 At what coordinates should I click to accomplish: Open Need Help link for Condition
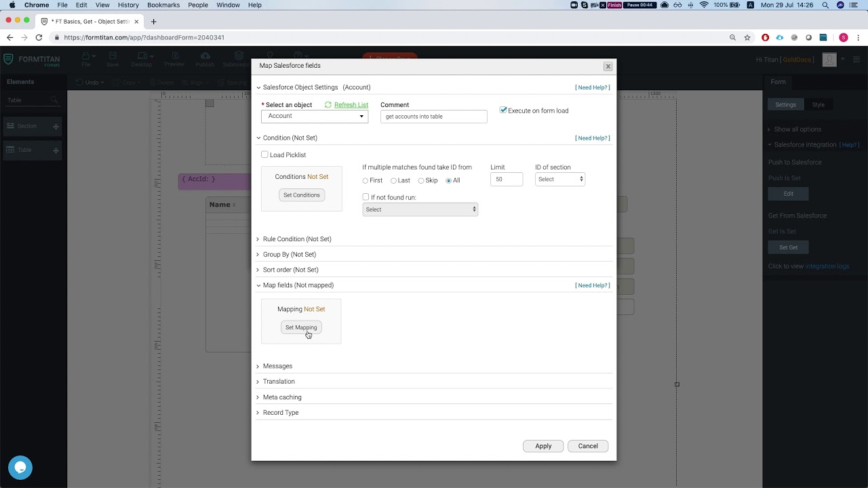(592, 138)
